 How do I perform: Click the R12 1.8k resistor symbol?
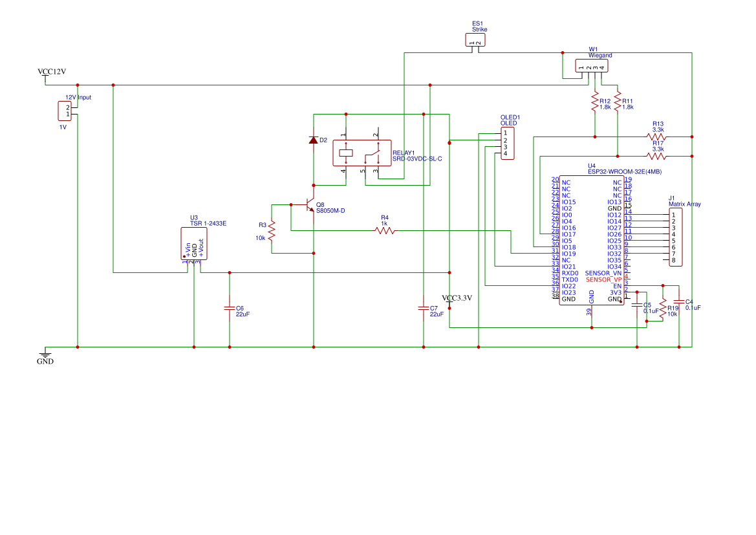click(595, 102)
